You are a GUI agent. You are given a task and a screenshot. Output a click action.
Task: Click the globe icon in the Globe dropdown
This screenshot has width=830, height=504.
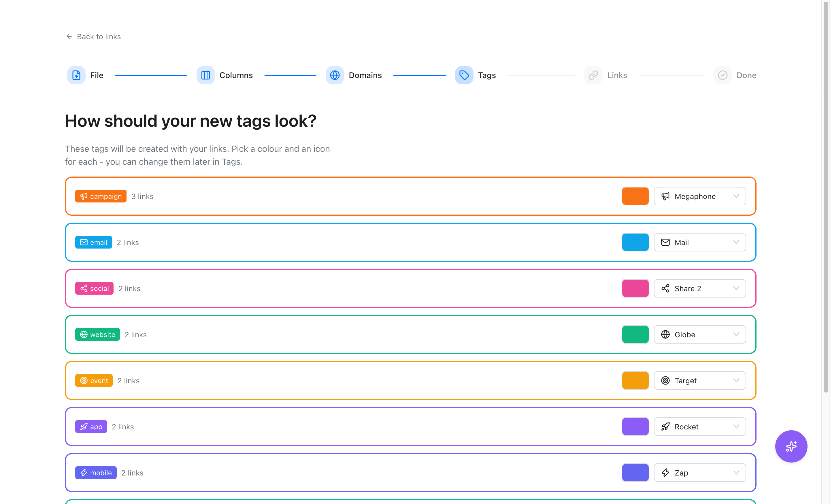(x=665, y=335)
